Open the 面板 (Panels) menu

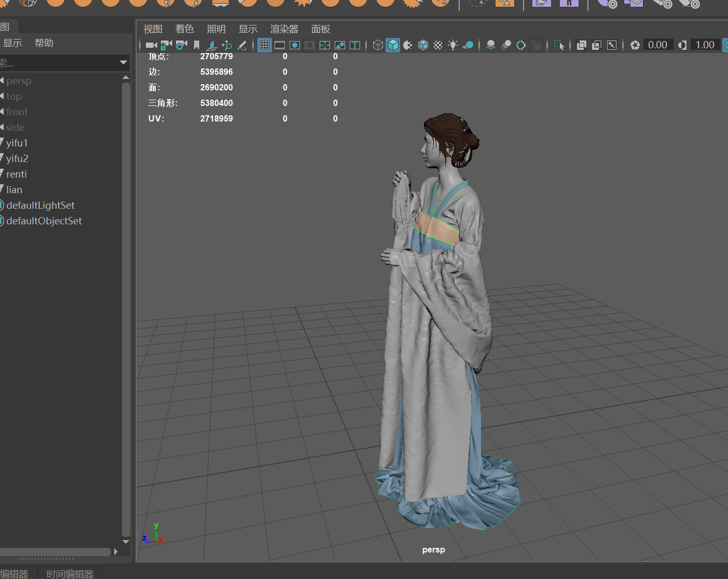[x=321, y=29]
